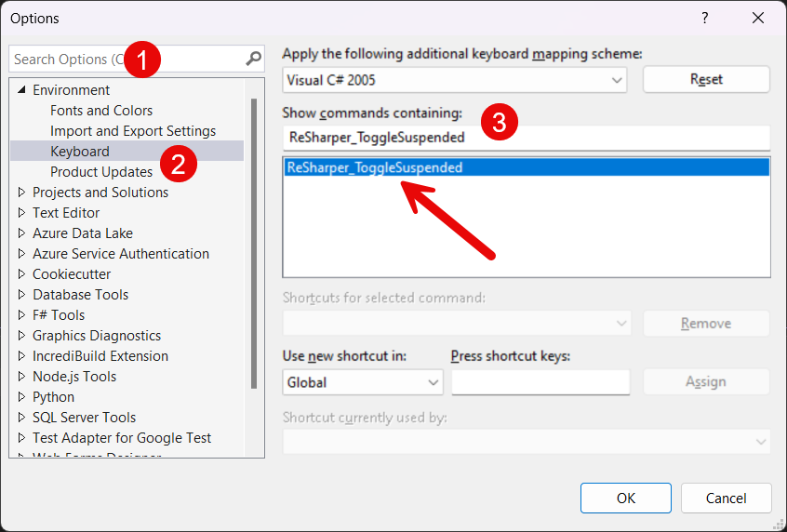Open Shortcuts for selected command dropdown
This screenshot has width=787, height=532.
[x=457, y=324]
